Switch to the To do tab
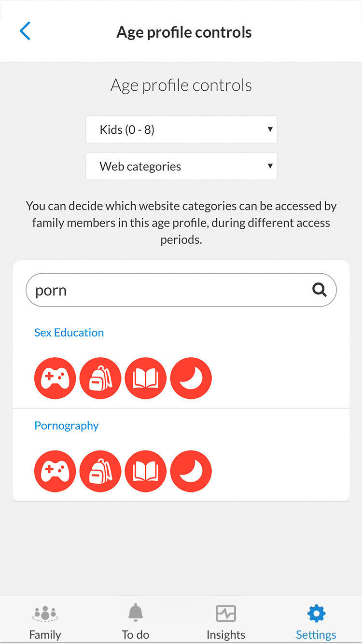Screen dimensions: 362x644 click(x=136, y=622)
